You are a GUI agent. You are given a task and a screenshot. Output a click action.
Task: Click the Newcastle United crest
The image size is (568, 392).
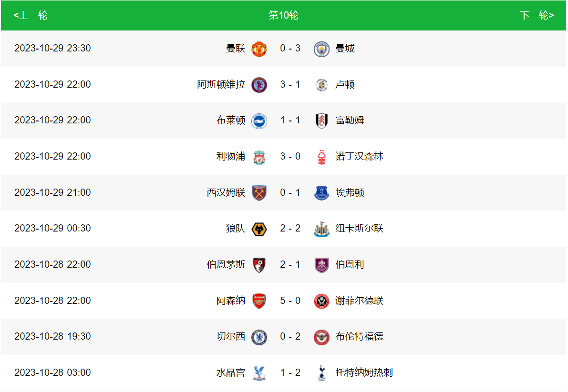point(321,229)
